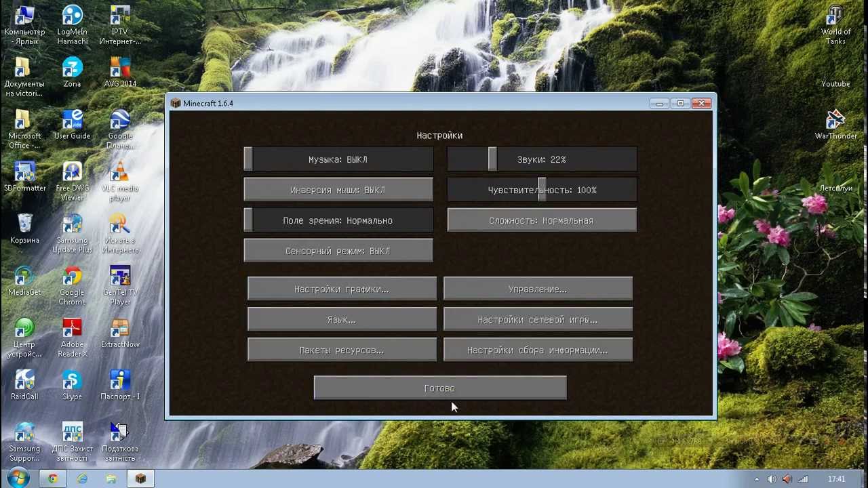Viewport: 868px width, 488px height.
Task: Open Настройки сбора информации
Action: pos(538,350)
